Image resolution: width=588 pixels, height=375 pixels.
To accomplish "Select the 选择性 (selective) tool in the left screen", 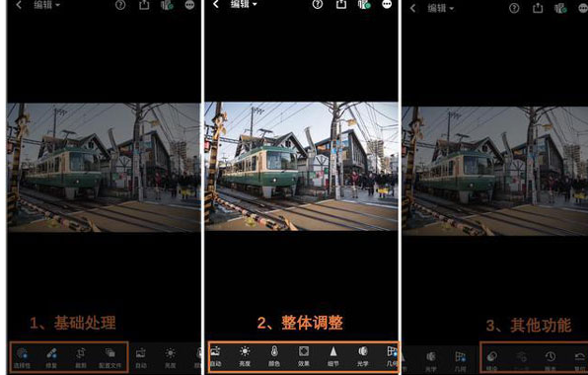I will click(22, 358).
